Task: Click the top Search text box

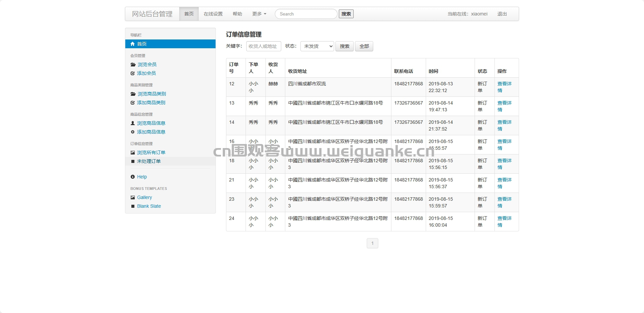Action: (x=306, y=14)
